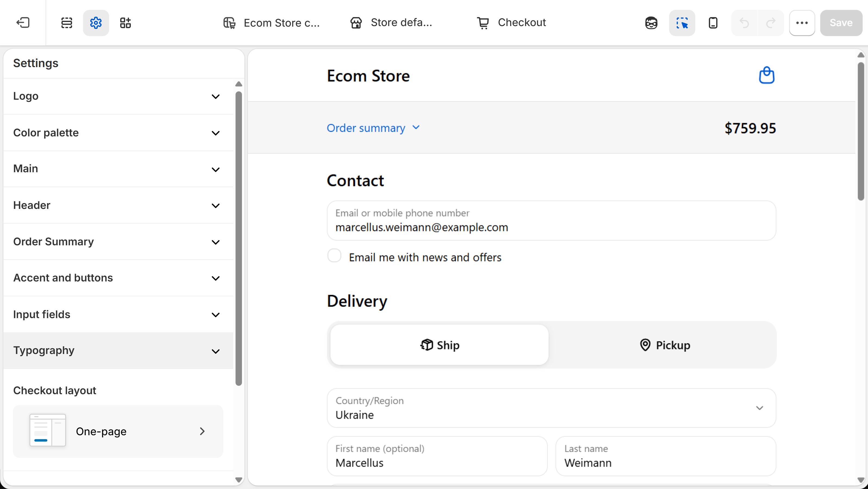Expand the Order summary link
Image resolution: width=868 pixels, height=489 pixels.
point(373,128)
